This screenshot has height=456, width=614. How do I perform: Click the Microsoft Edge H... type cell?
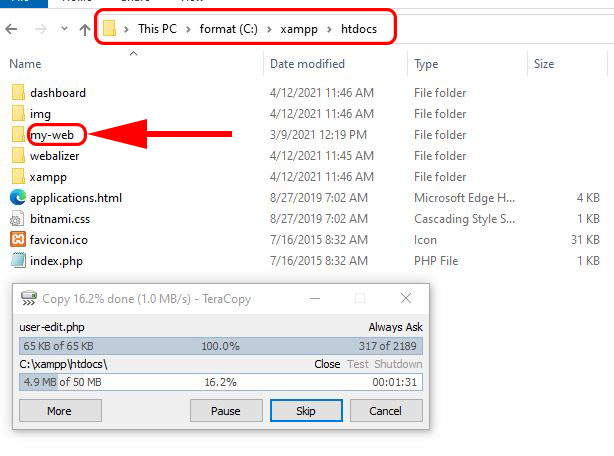coord(464,198)
